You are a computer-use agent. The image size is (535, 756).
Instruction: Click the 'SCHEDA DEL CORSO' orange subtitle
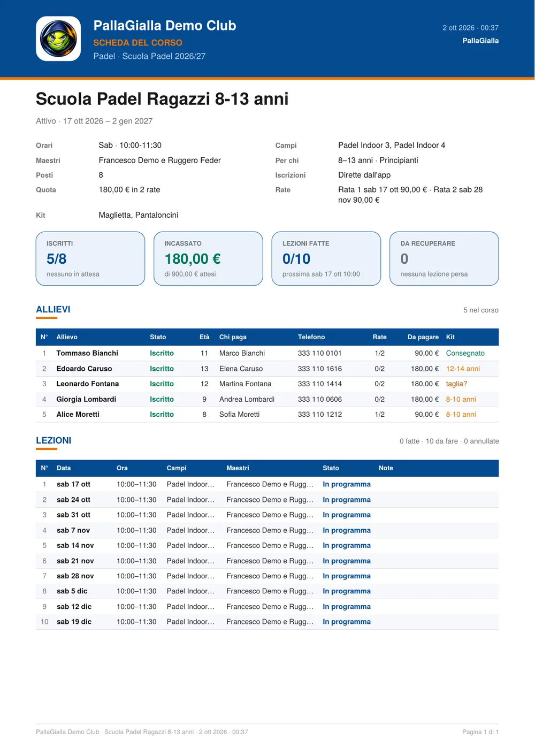(137, 43)
